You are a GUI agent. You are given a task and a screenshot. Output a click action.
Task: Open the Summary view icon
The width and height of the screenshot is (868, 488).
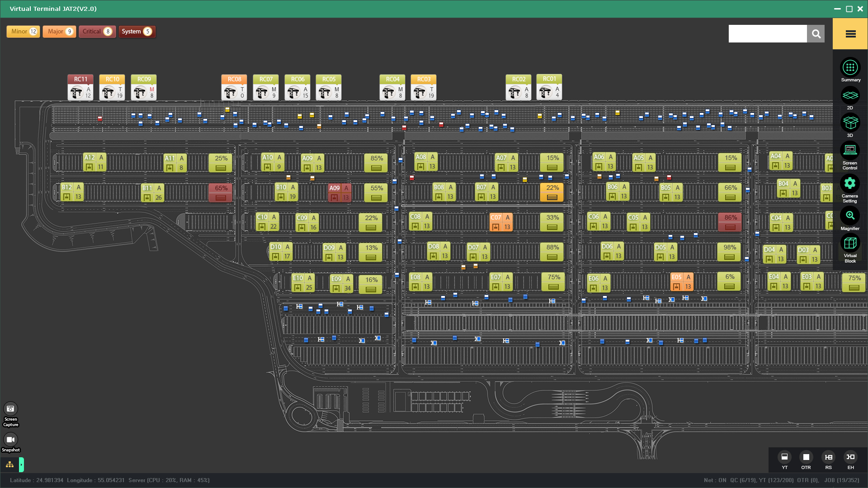click(x=850, y=68)
